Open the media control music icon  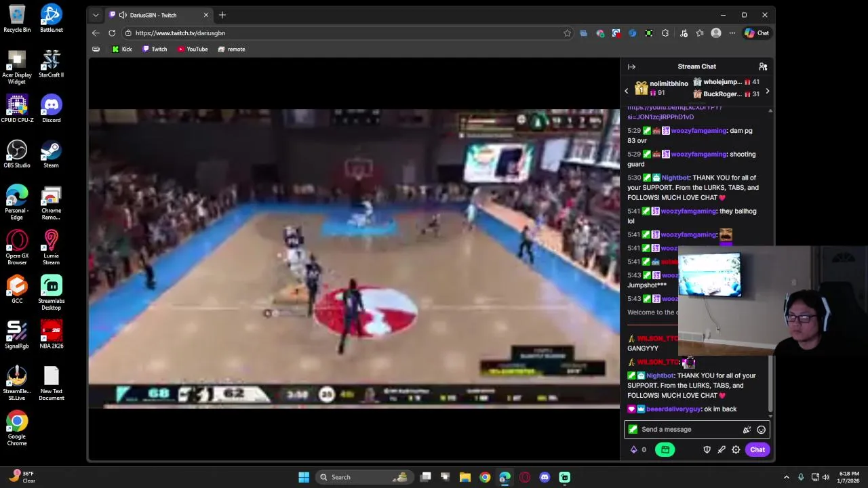coord(684,33)
